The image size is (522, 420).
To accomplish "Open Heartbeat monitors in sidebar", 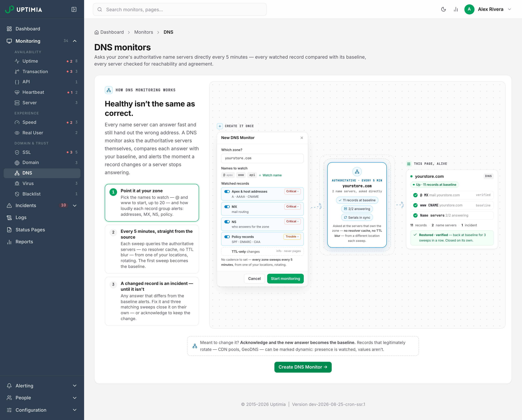I will (42, 92).
